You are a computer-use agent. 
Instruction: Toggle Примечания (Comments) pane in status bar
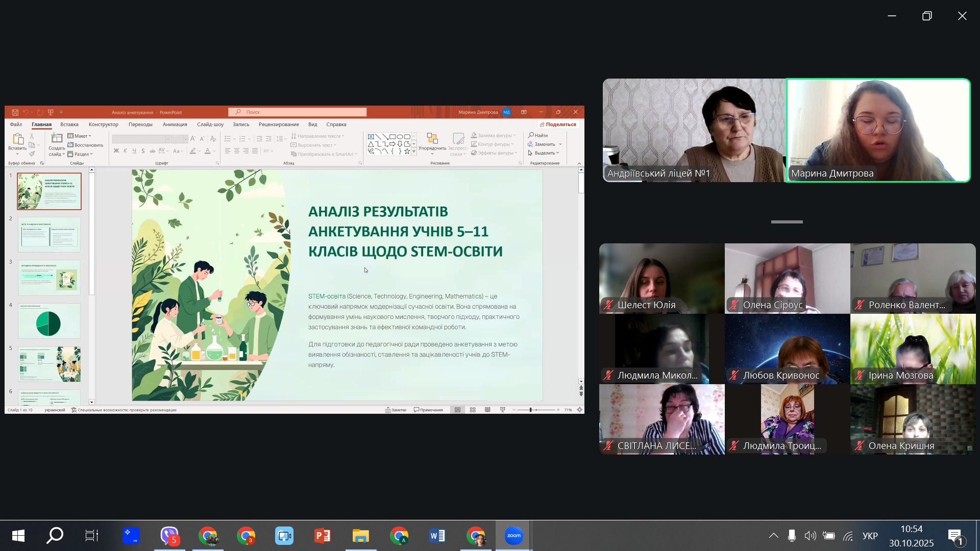[x=428, y=410]
